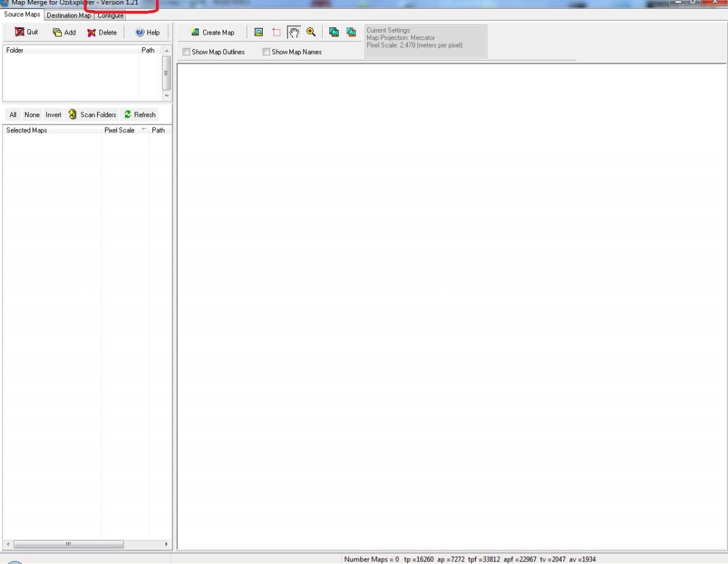
Task: Refresh the selected maps list
Action: tap(140, 115)
